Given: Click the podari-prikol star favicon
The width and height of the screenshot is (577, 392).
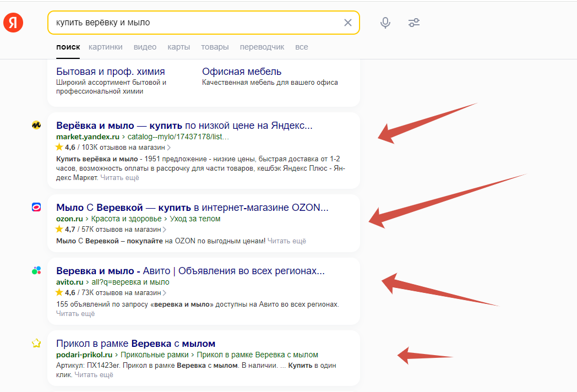Looking at the screenshot, I should (x=36, y=344).
